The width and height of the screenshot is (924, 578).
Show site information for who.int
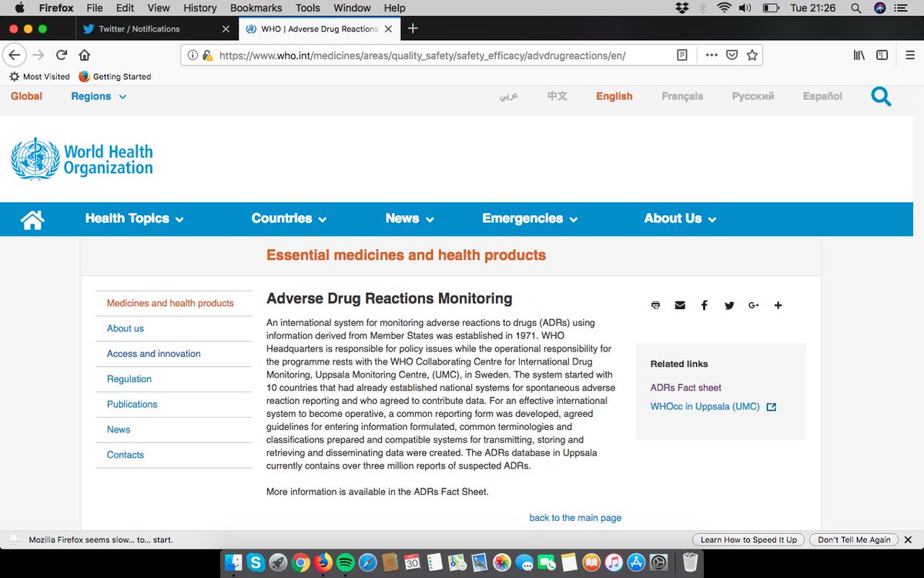pyautogui.click(x=193, y=55)
